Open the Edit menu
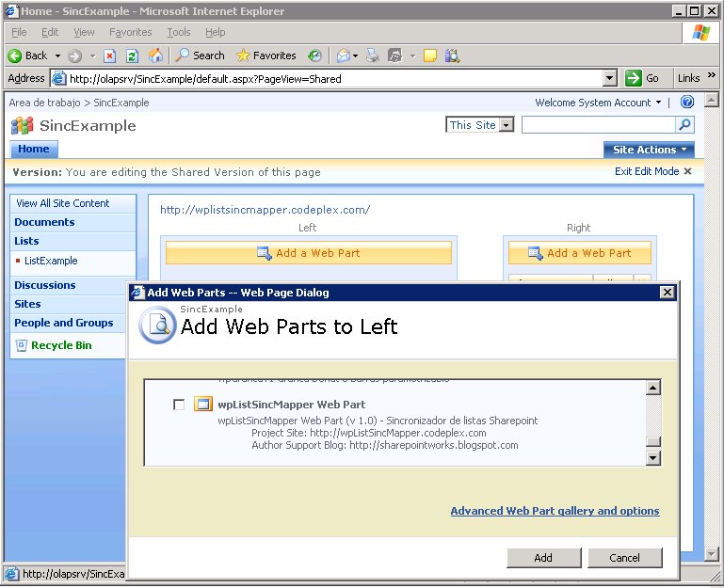724x588 pixels. click(x=50, y=32)
